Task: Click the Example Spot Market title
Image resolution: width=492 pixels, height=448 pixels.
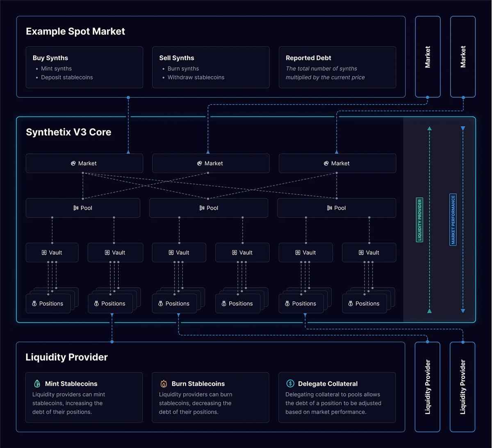Action: 75,31
